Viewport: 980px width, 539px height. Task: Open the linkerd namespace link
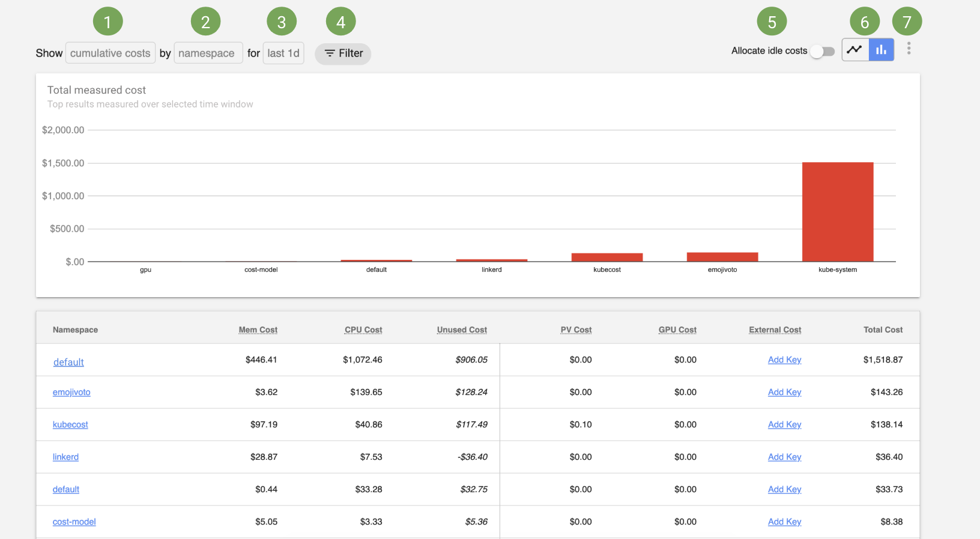[65, 457]
